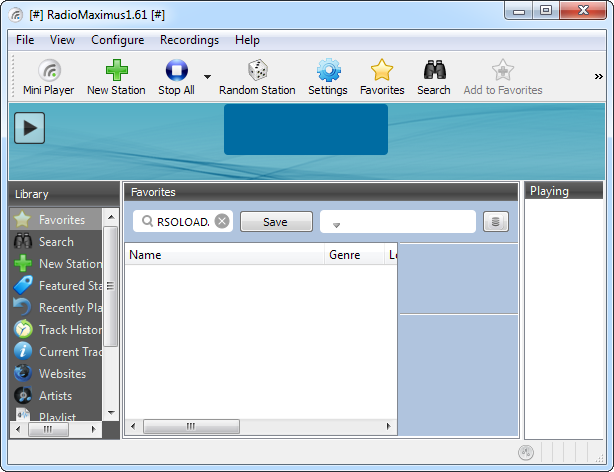Click the blue display panel in the banner

pyautogui.click(x=306, y=129)
